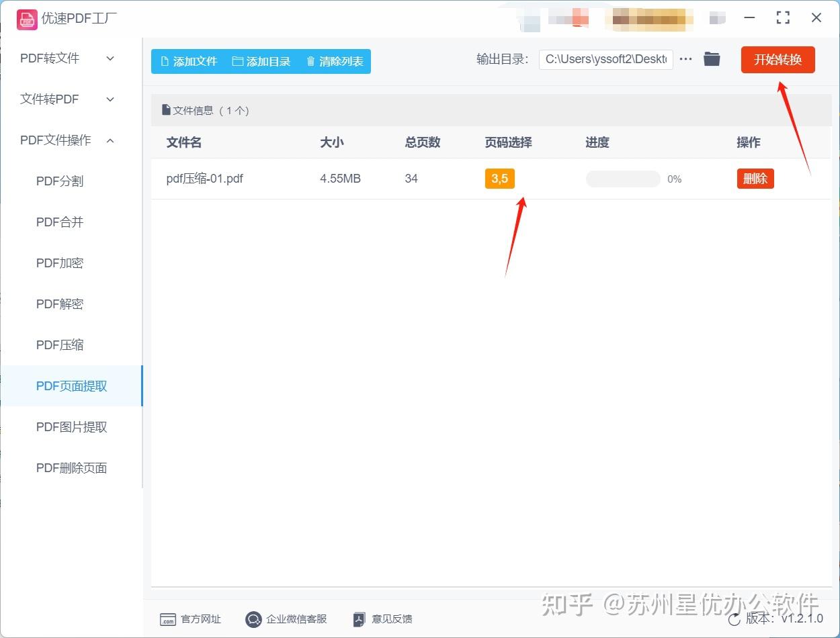Click the 添加目录 folder icon
840x638 pixels.
[237, 61]
